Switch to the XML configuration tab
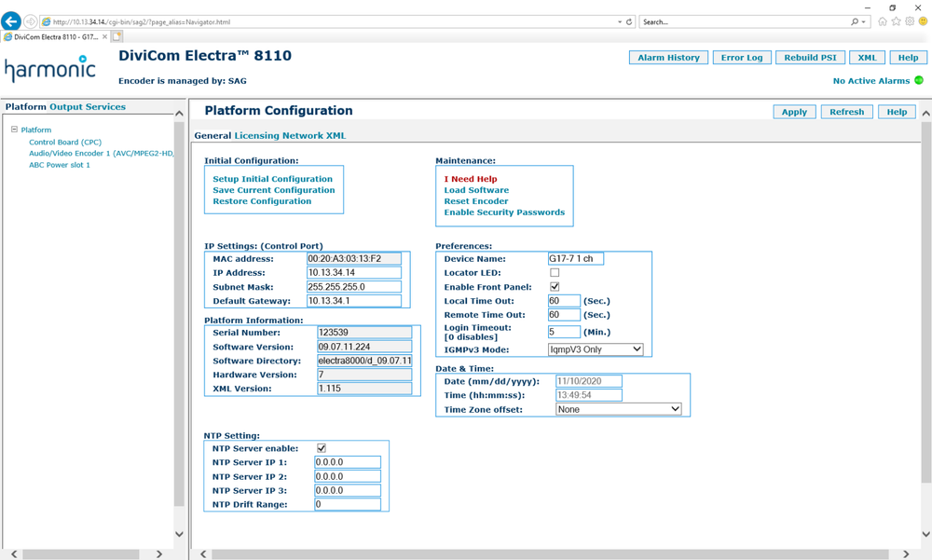 pyautogui.click(x=336, y=135)
